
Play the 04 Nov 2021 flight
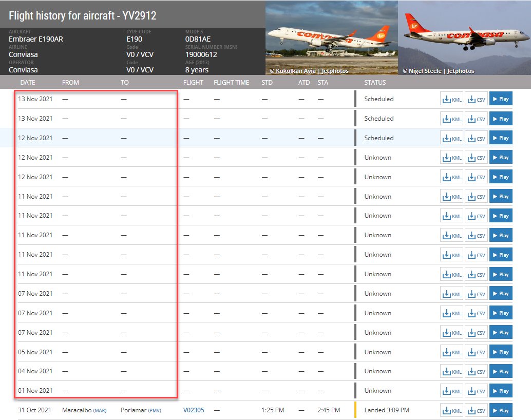pyautogui.click(x=501, y=372)
